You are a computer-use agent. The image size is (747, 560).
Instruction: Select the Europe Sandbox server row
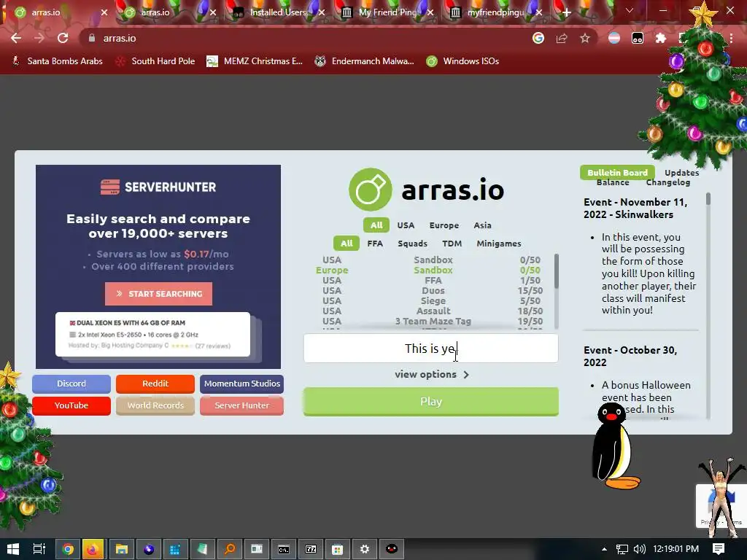431,270
